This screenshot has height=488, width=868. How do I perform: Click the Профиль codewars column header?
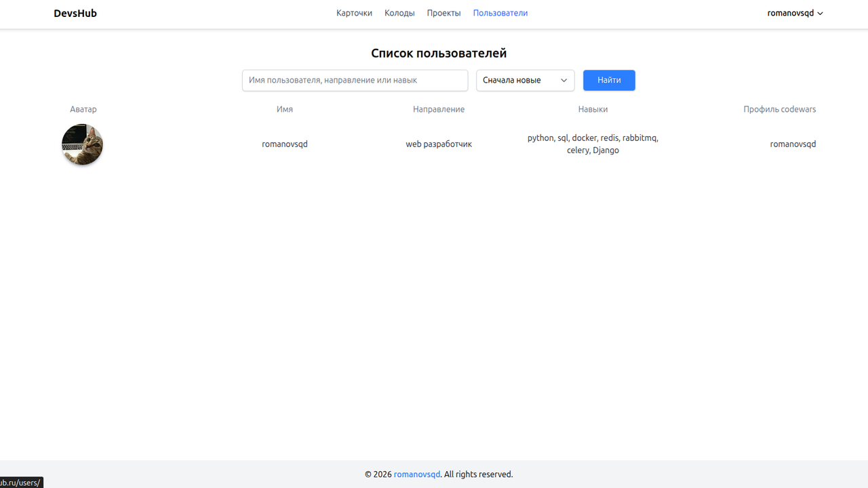(x=779, y=109)
